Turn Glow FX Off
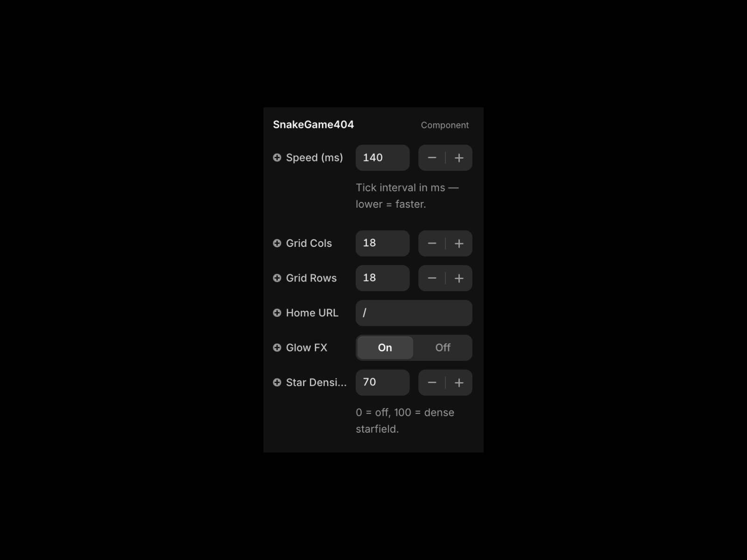 coord(443,348)
